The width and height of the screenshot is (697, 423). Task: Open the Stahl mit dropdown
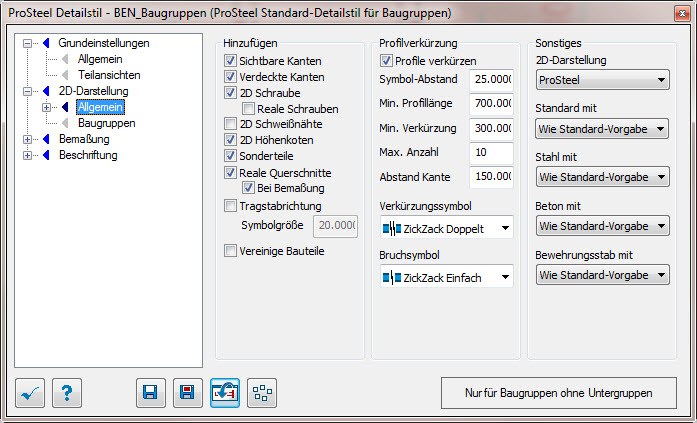pyautogui.click(x=602, y=177)
